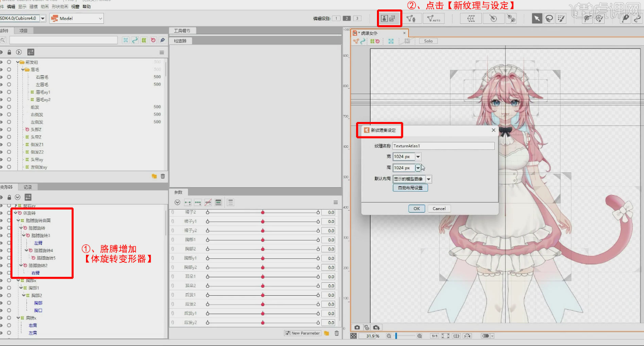Viewport: 644px width, 346px height.
Task: Click the delete keys icon in parameters
Action: tap(208, 203)
